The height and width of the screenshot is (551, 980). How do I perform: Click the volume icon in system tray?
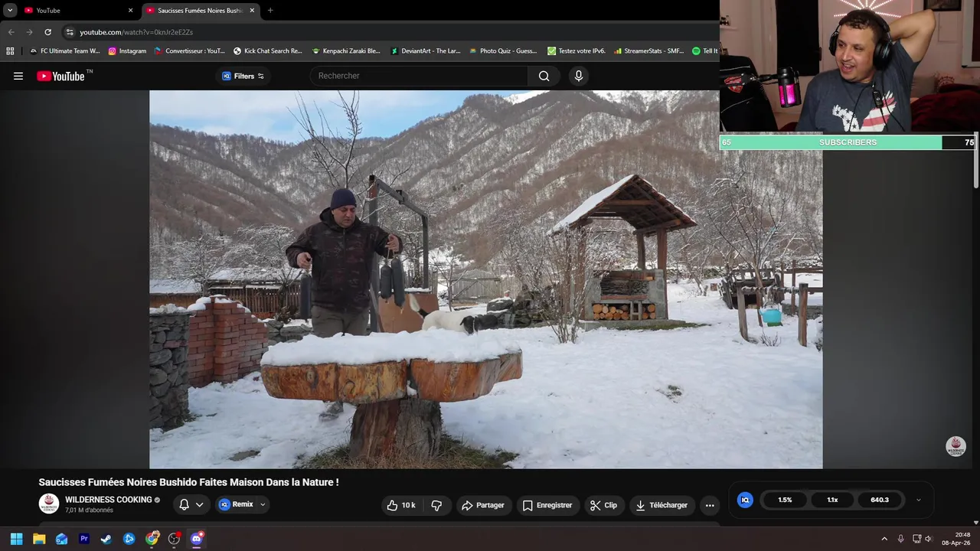click(x=928, y=539)
